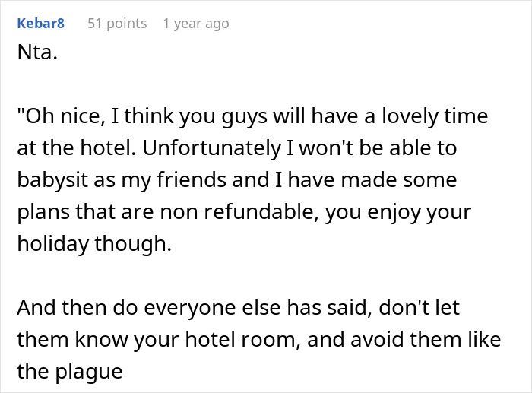This screenshot has height=393, width=532.
Task: Click the words enjoy your
Action: point(420,212)
